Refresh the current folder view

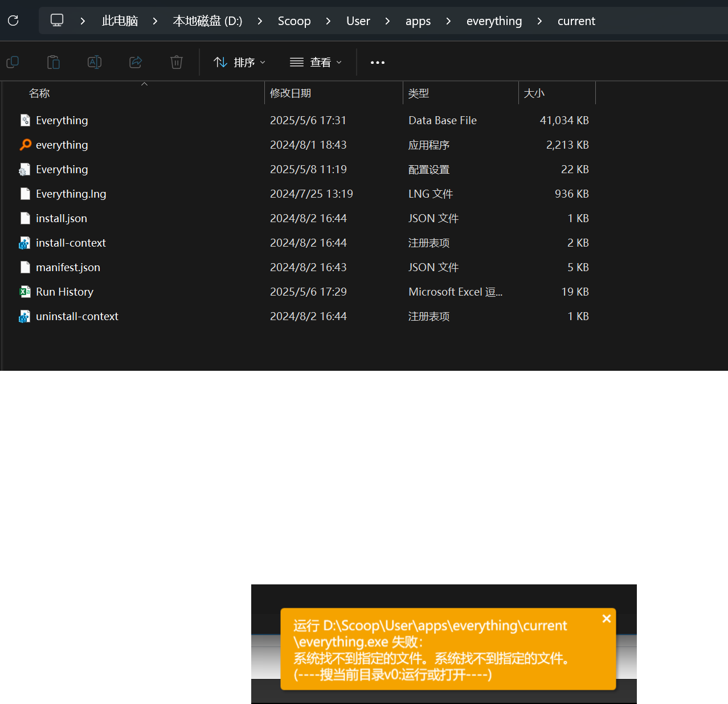(x=13, y=21)
